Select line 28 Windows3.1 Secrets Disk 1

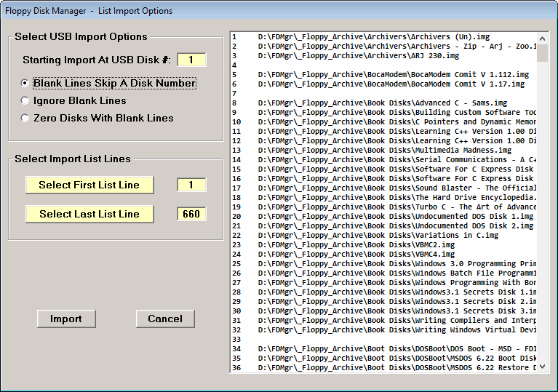[x=383, y=292]
